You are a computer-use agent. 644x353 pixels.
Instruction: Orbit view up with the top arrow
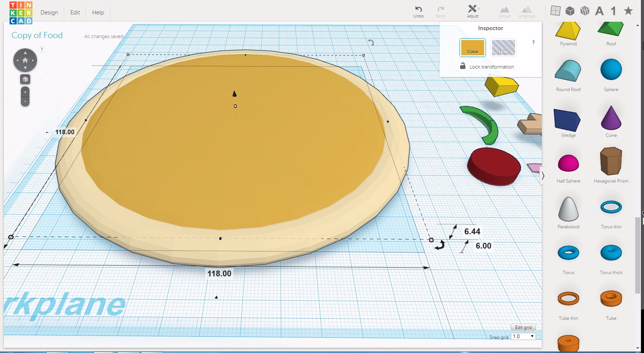25,53
